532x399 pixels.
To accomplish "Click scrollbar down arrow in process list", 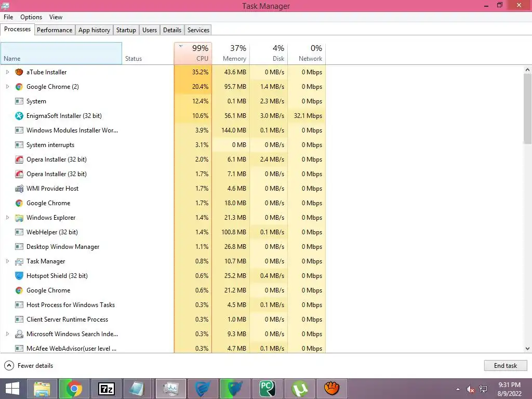I will [527, 349].
